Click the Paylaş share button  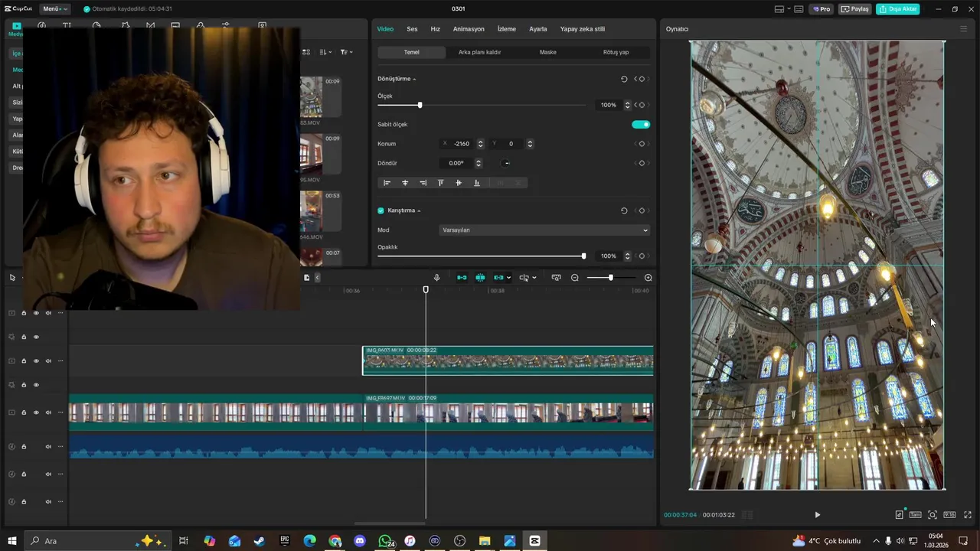855,9
